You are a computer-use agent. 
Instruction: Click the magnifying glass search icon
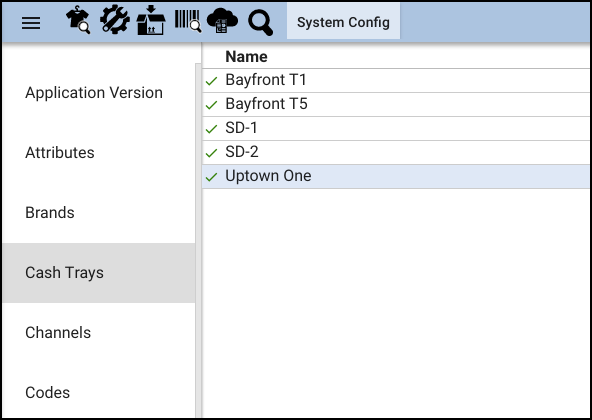pyautogui.click(x=261, y=22)
